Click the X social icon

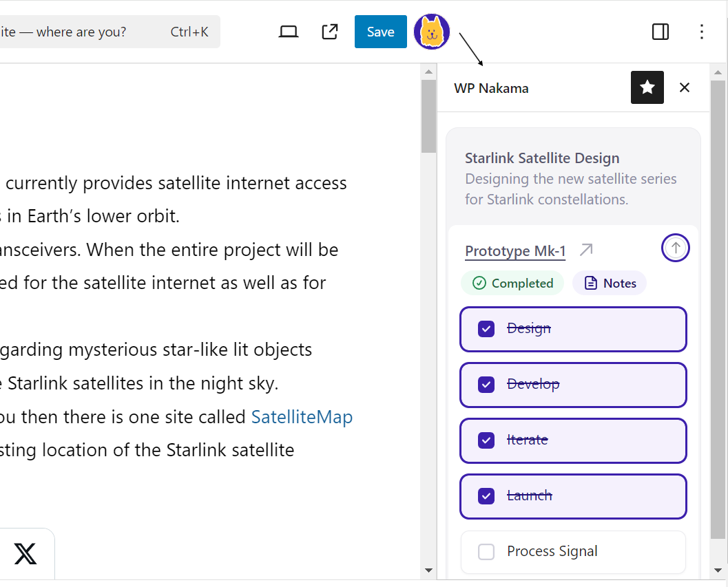[x=25, y=553]
